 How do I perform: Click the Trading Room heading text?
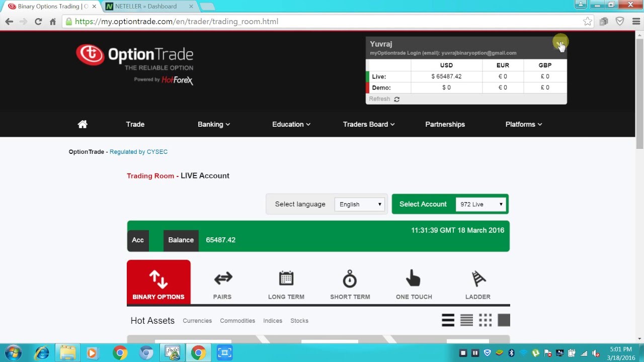[150, 176]
